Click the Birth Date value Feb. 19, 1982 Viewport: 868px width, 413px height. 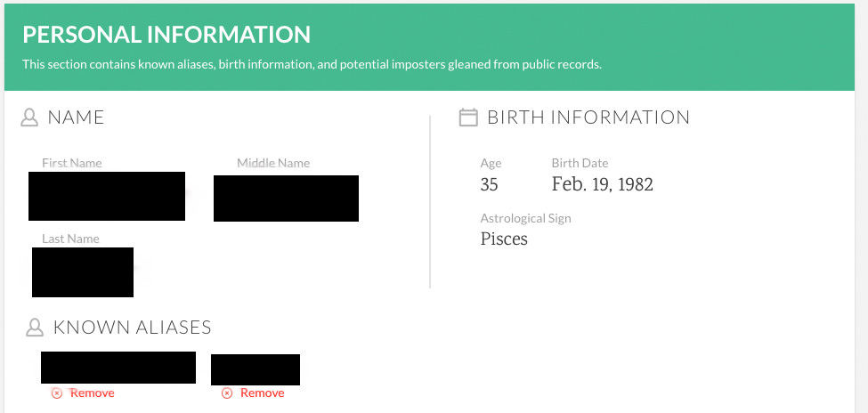pos(603,184)
